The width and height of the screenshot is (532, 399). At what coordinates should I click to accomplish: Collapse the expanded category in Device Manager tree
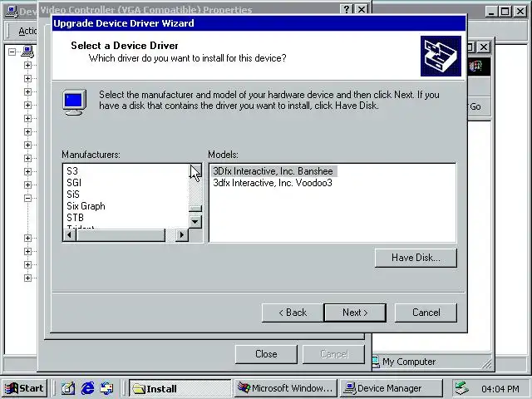pyautogui.click(x=27, y=198)
